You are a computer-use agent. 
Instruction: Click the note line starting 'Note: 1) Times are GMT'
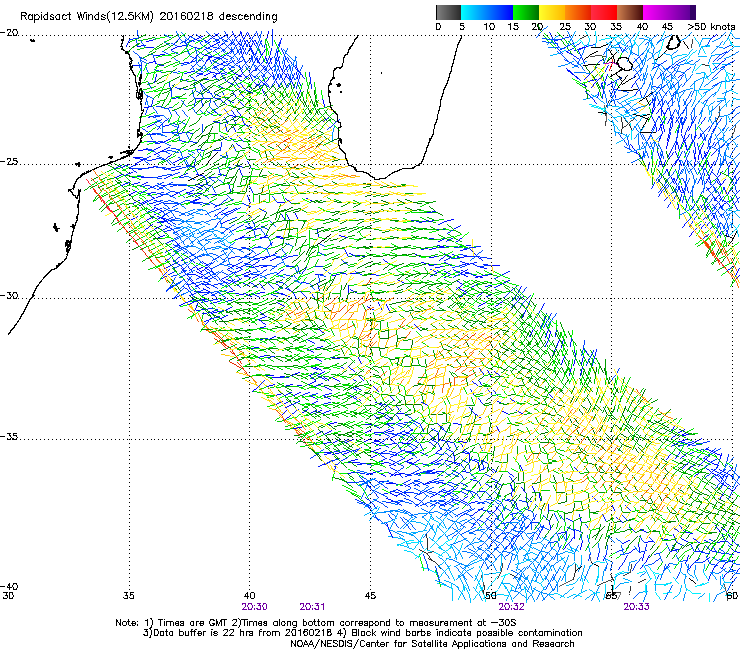pos(316,623)
